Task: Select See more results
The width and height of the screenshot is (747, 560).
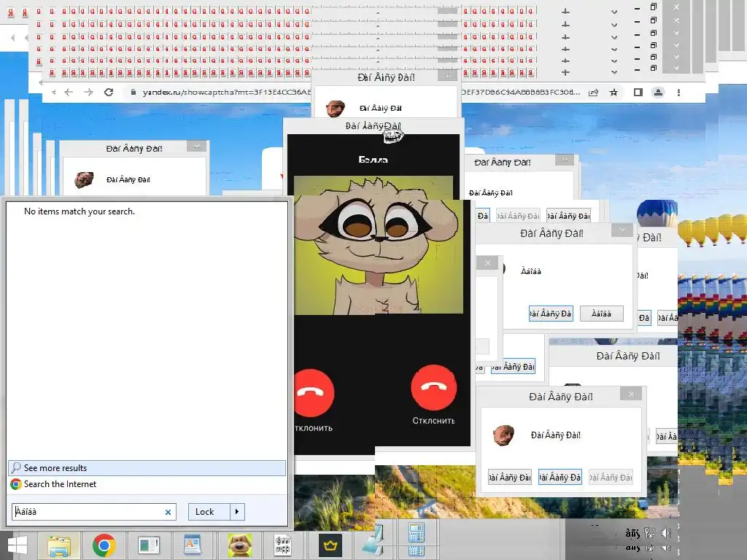Action: (x=147, y=468)
